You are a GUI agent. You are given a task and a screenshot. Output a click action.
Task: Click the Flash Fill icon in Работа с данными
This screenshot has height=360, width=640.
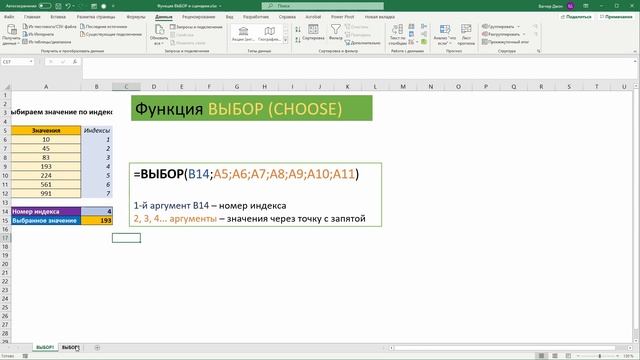click(411, 27)
